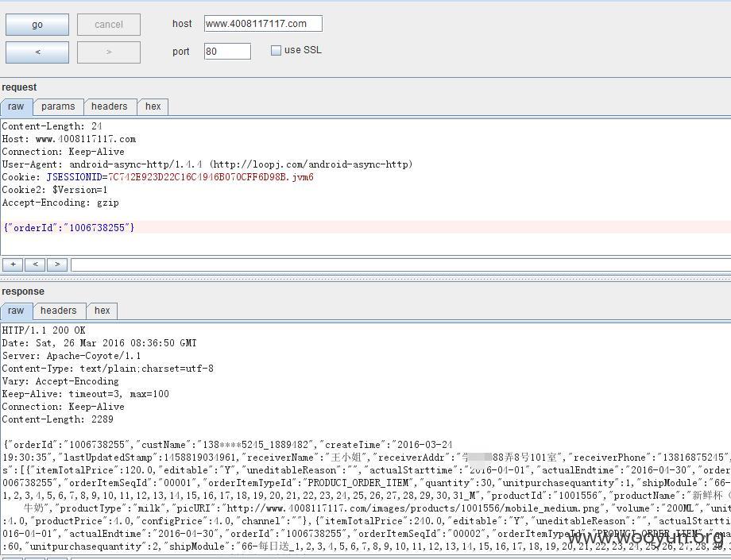Click the disabled cancel button

(109, 25)
